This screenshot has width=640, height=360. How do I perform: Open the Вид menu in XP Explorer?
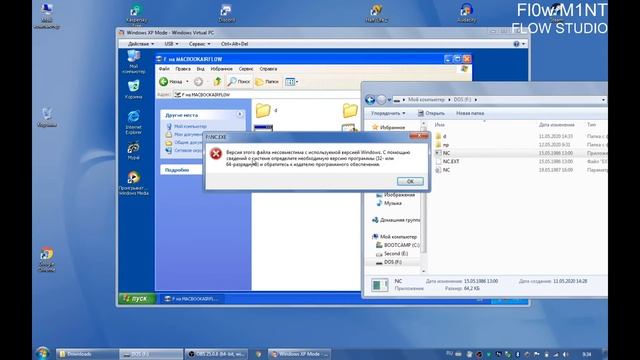pyautogui.click(x=200, y=69)
